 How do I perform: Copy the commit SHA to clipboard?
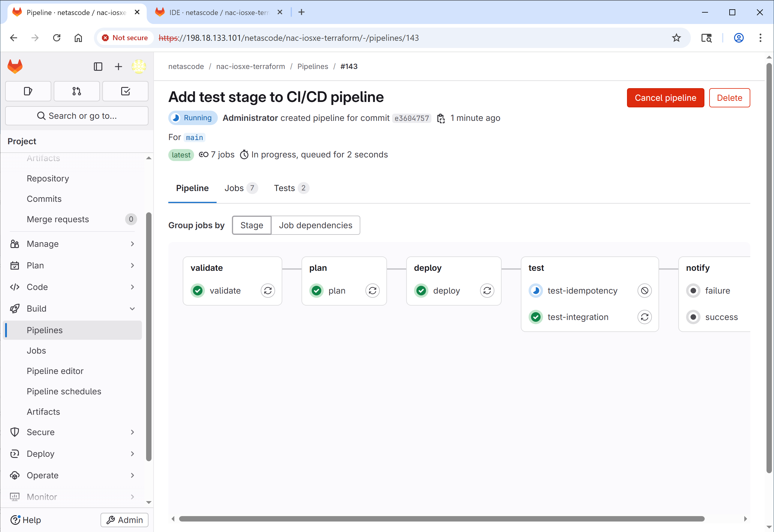click(441, 118)
